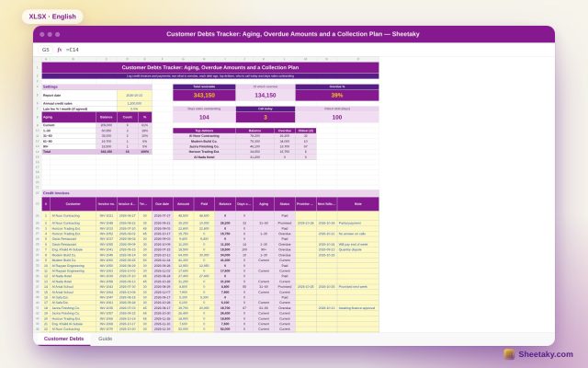Select invoice row 7 Eng. Khalid customer cell
This screenshot has width=588, height=368.
coord(73,249)
